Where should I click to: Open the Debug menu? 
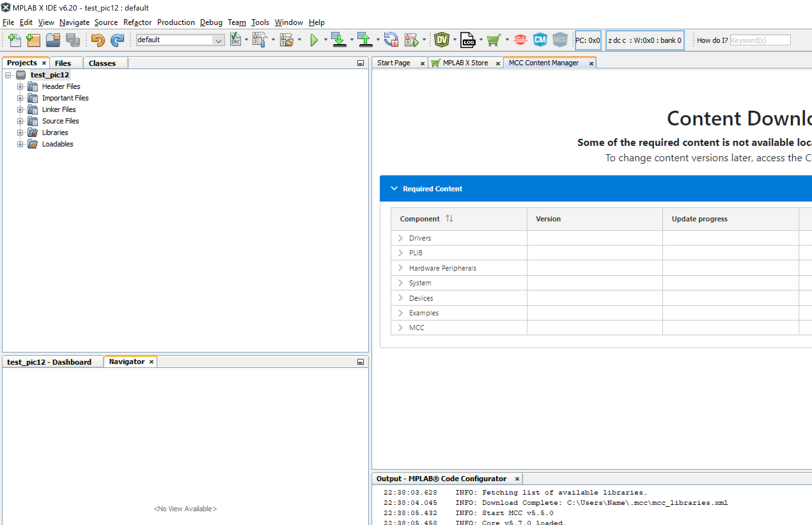click(x=211, y=22)
